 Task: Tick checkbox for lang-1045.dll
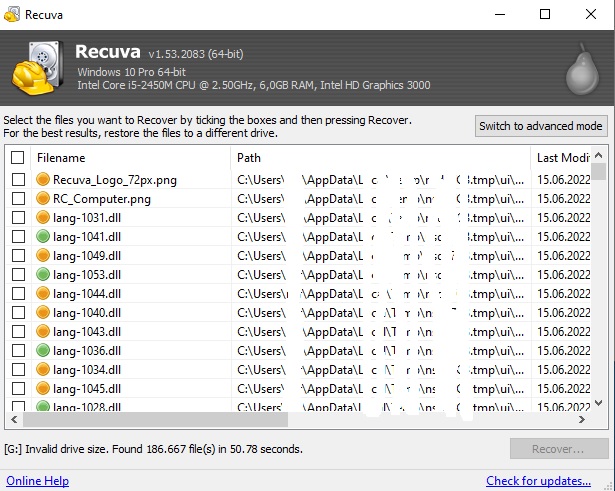coord(18,388)
